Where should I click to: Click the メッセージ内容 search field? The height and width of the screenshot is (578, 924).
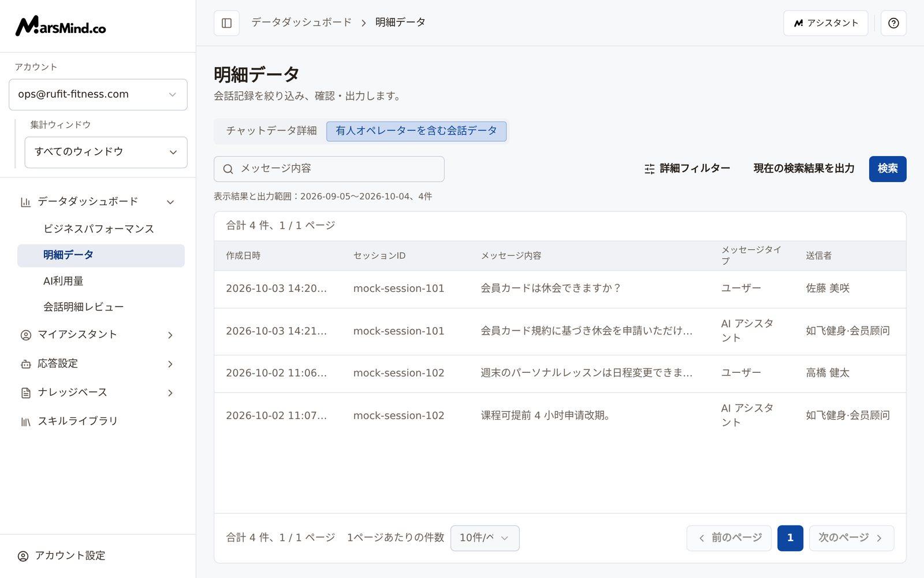(329, 169)
